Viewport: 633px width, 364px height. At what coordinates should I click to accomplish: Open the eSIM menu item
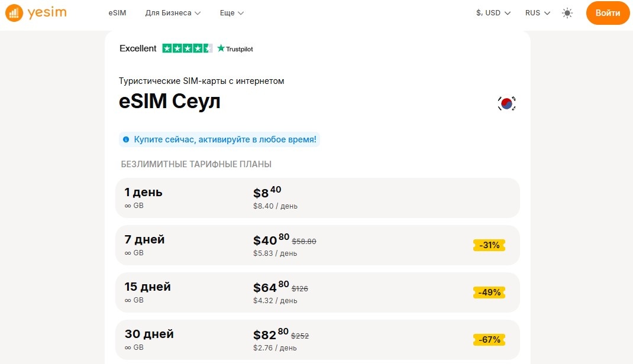[118, 13]
